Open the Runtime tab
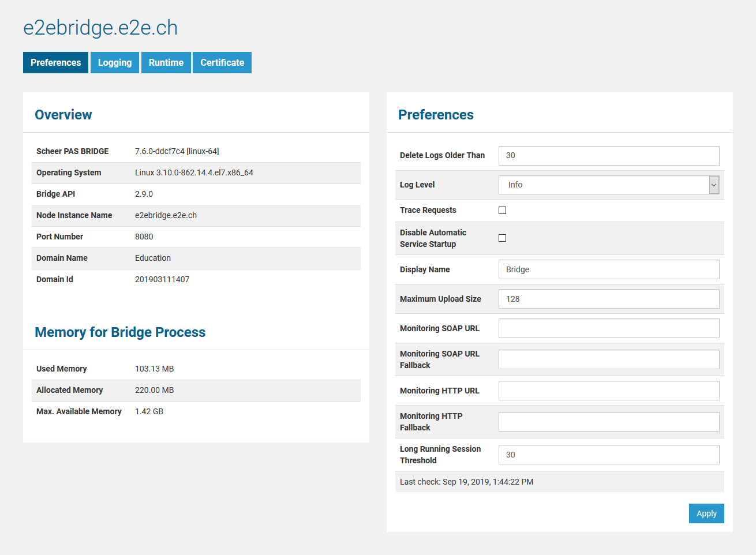 (x=166, y=62)
